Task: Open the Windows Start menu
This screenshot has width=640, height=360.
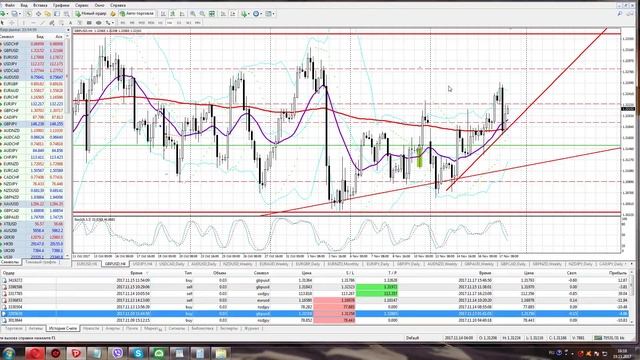Action: point(9,353)
